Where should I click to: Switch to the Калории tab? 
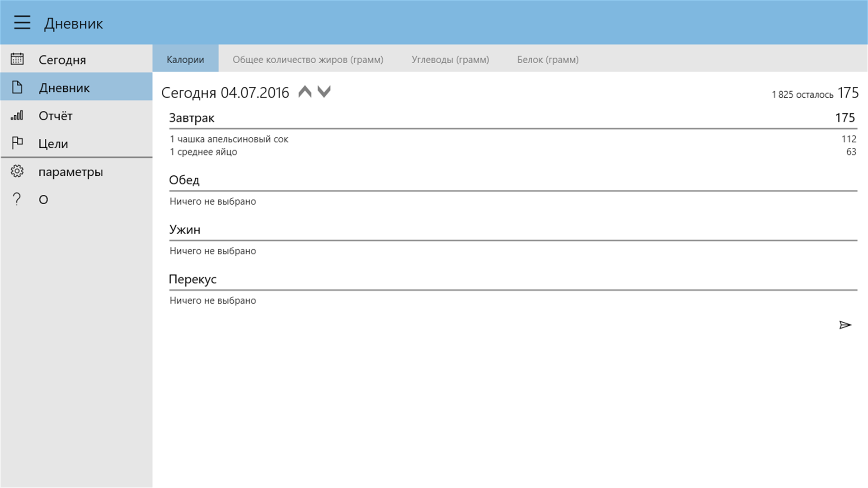(185, 59)
